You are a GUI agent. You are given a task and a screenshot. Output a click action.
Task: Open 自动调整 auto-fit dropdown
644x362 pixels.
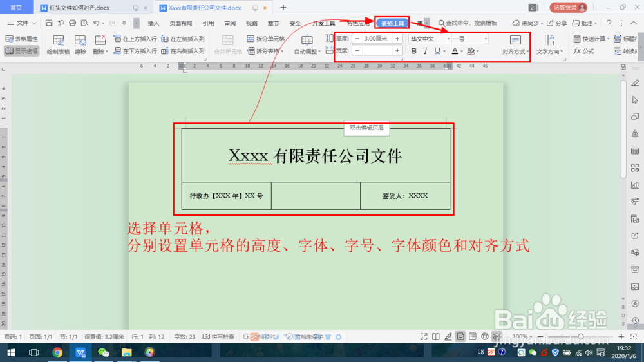(307, 45)
